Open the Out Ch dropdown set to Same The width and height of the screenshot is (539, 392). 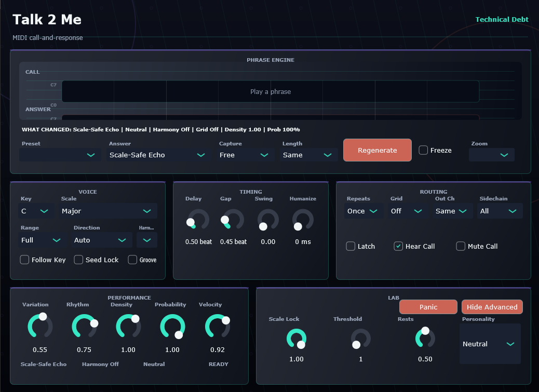[453, 211]
